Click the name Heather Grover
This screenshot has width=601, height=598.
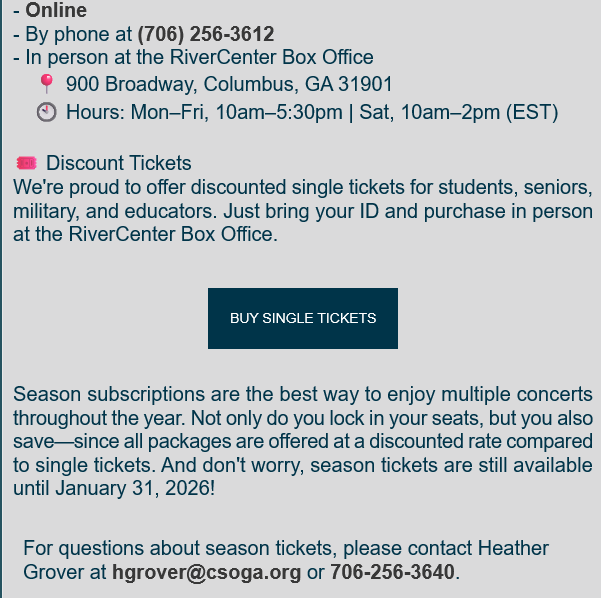pyautogui.click(x=286, y=560)
